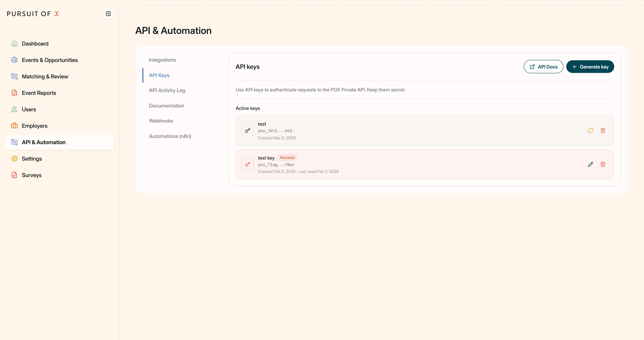Open the Users section
Viewport: 644px width, 340px height.
[x=59, y=109]
